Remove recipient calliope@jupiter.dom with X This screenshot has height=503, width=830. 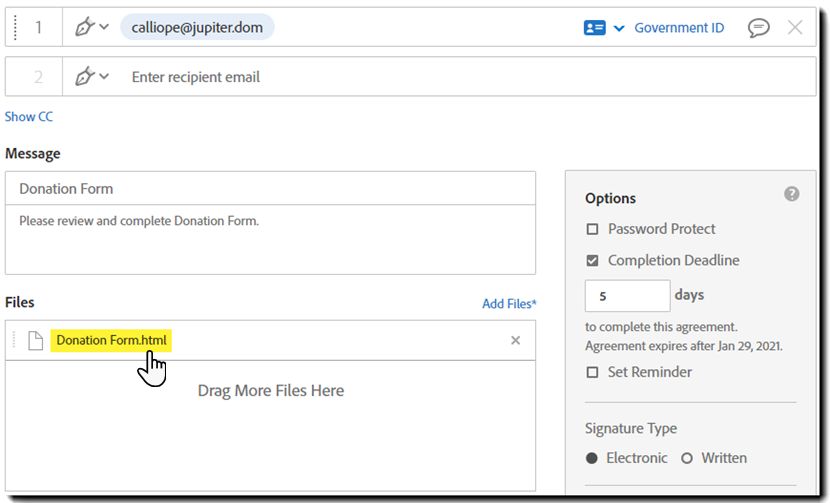(795, 27)
